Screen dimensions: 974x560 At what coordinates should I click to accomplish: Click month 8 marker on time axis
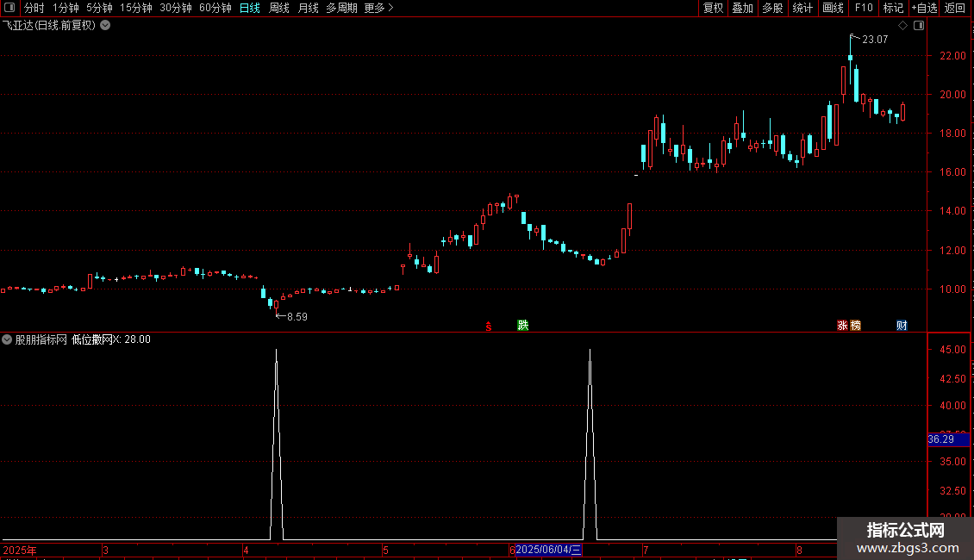799,550
